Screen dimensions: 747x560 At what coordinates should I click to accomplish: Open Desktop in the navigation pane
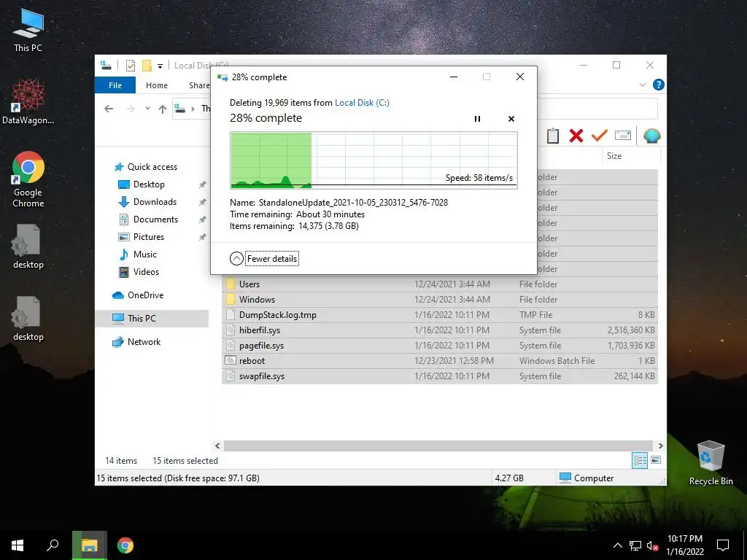(x=149, y=184)
